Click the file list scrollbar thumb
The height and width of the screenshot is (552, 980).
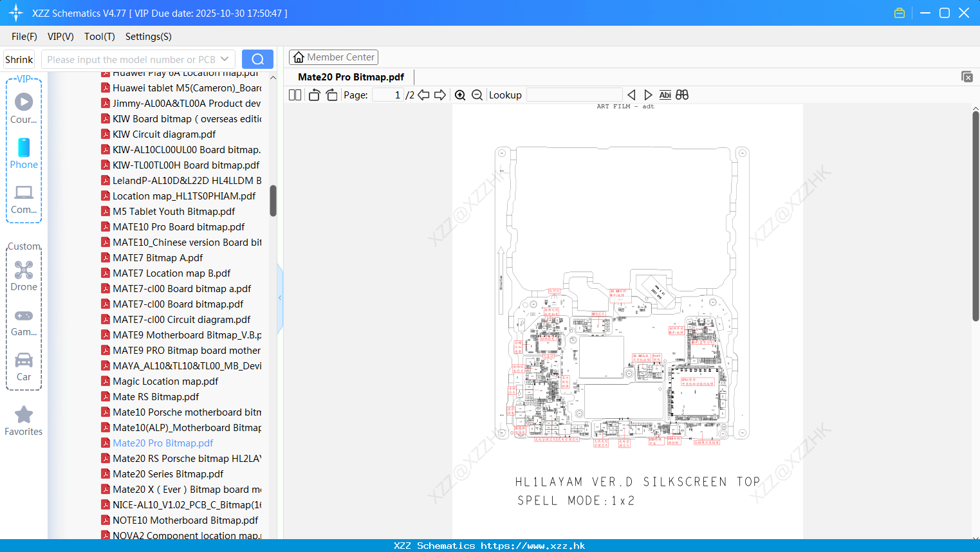[273, 201]
